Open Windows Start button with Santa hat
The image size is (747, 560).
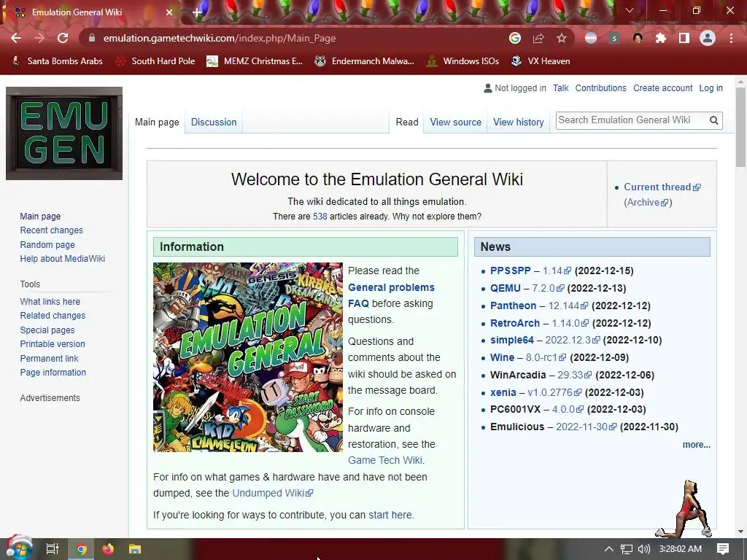(18, 548)
